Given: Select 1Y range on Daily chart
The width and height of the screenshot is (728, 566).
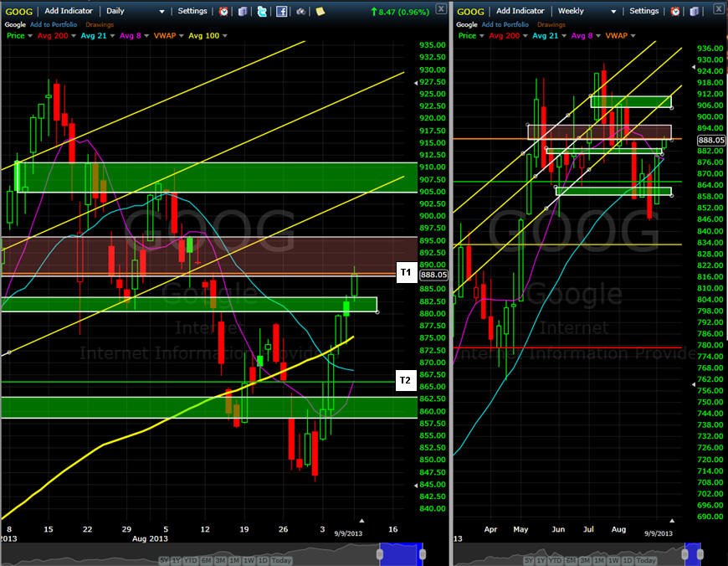Looking at the screenshot, I should tap(176, 560).
